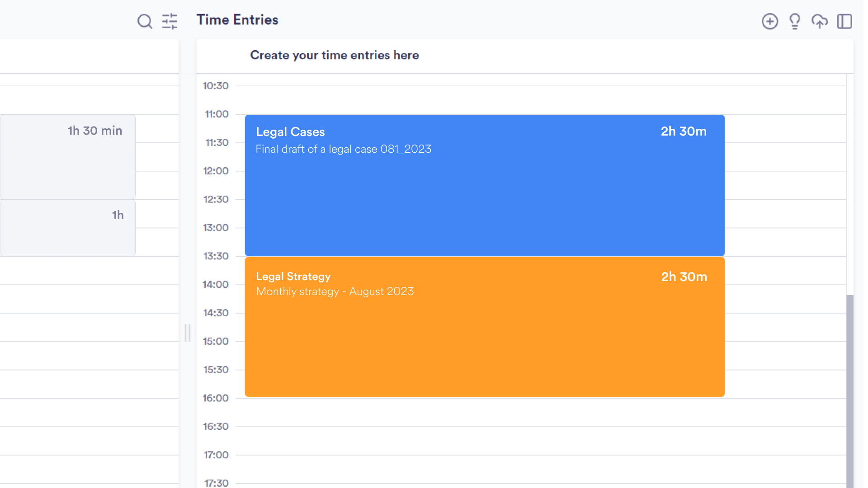Image resolution: width=868 pixels, height=488 pixels.
Task: Click the panel divider handle
Action: [x=188, y=333]
